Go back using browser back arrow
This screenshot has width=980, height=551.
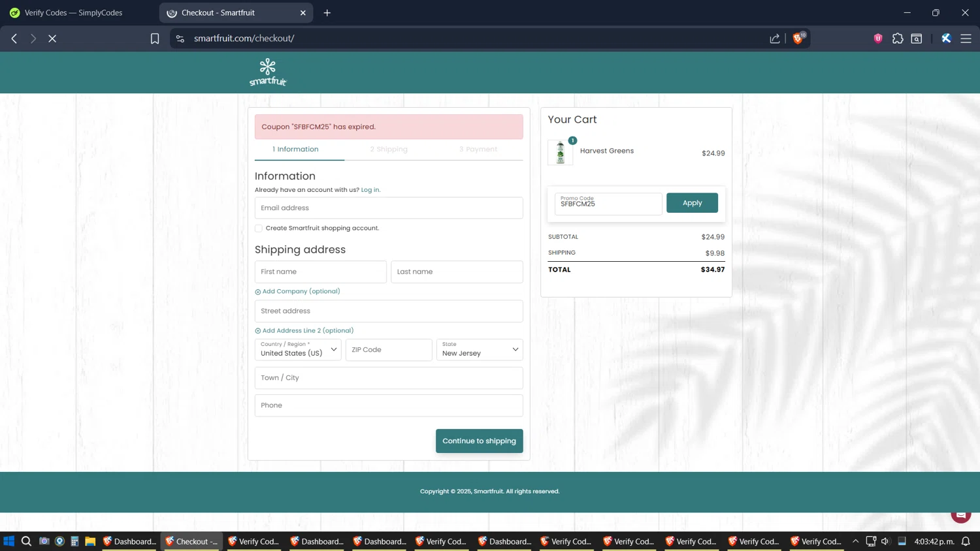coord(14,39)
